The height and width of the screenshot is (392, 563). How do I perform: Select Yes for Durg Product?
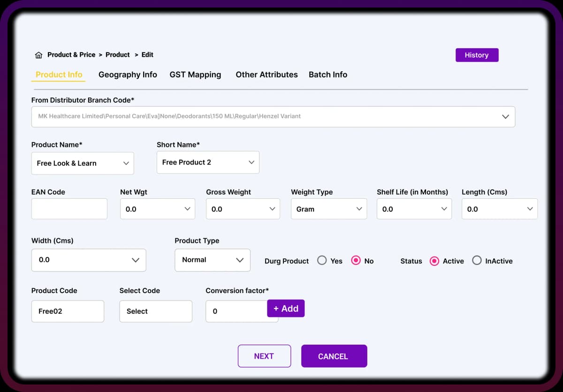[x=322, y=261]
